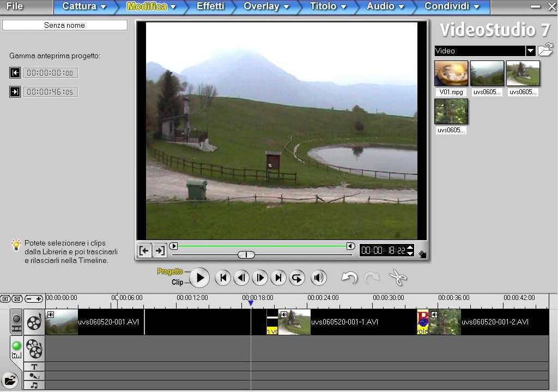Viewport: 558px width, 392px height.
Task: Click the undo arrow icon
Action: tap(349, 278)
